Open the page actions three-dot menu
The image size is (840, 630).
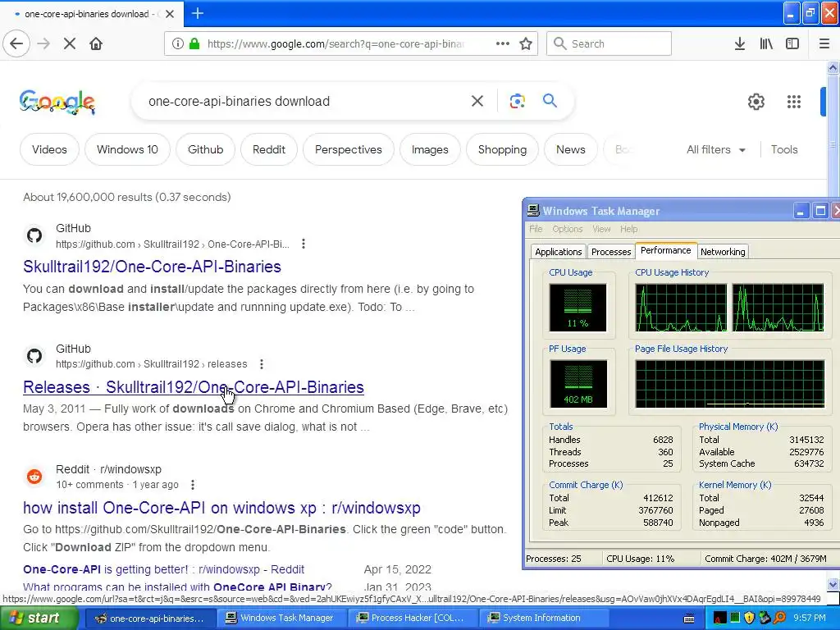tap(503, 43)
